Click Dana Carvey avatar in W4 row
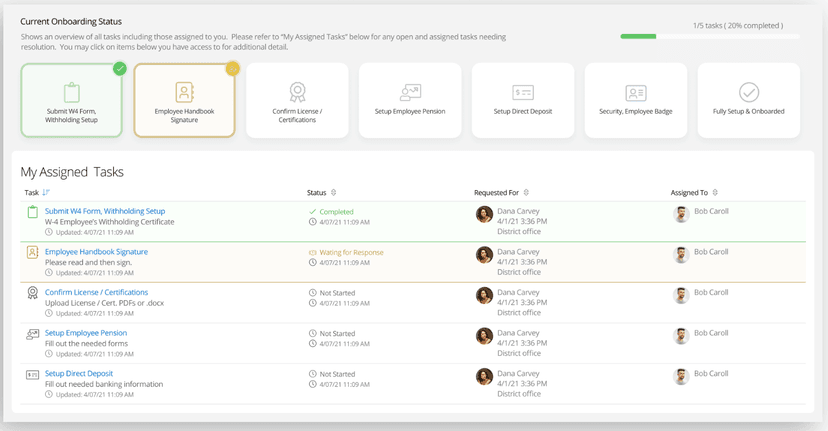This screenshot has height=431, width=828. pos(484,214)
